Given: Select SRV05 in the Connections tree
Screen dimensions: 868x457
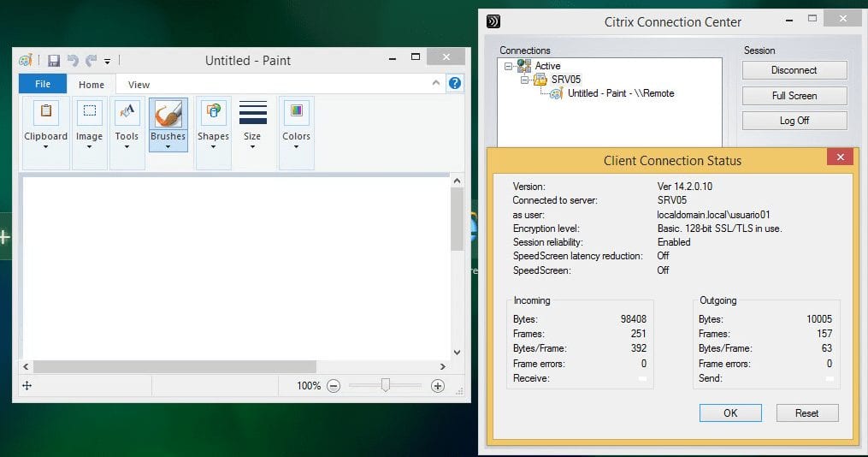Looking at the screenshot, I should point(566,80).
